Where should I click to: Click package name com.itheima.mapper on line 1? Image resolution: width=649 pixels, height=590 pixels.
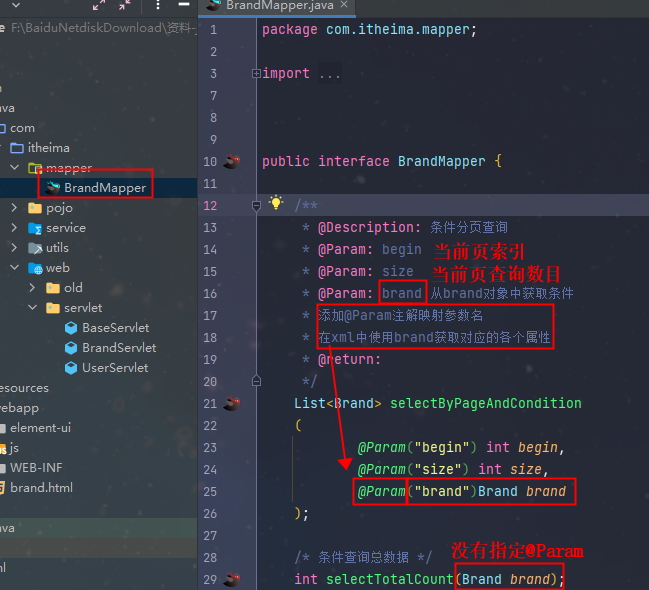click(x=398, y=30)
